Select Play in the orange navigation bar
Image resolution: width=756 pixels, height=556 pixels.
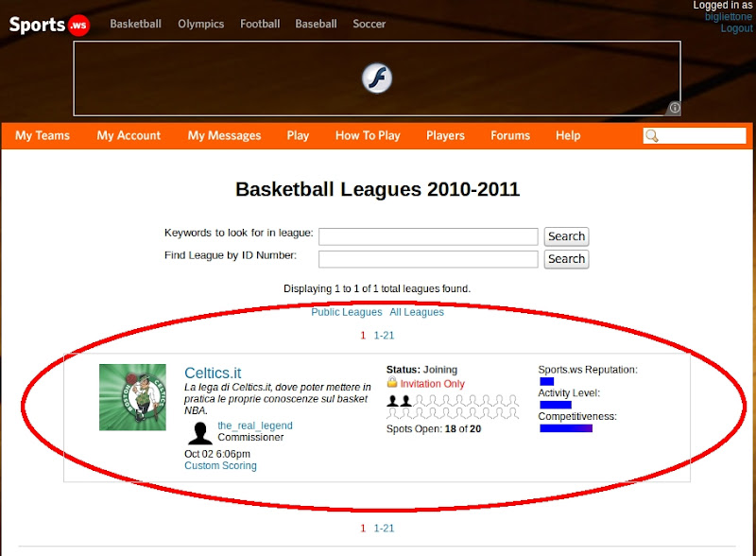click(x=298, y=135)
